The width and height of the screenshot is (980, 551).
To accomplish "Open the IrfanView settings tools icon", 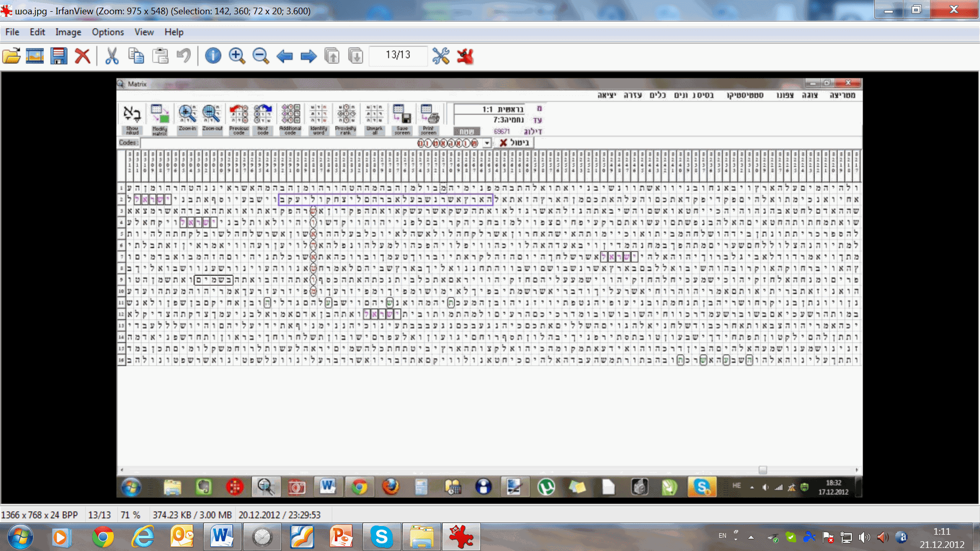I will tap(441, 56).
